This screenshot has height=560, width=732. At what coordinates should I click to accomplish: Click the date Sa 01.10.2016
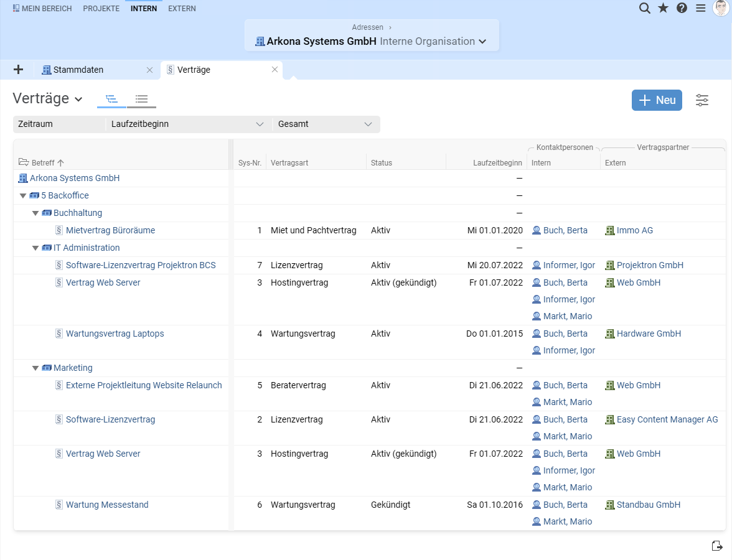click(495, 505)
